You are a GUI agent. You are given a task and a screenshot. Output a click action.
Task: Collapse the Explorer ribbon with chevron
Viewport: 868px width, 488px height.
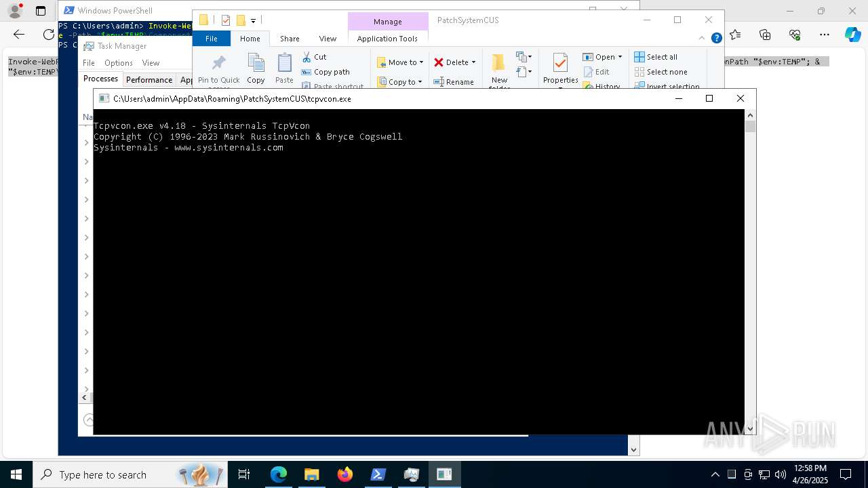click(703, 39)
